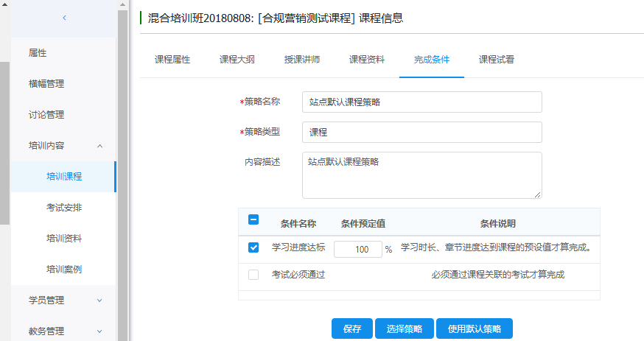Expand the 教务管理 menu section

pyautogui.click(x=100, y=331)
